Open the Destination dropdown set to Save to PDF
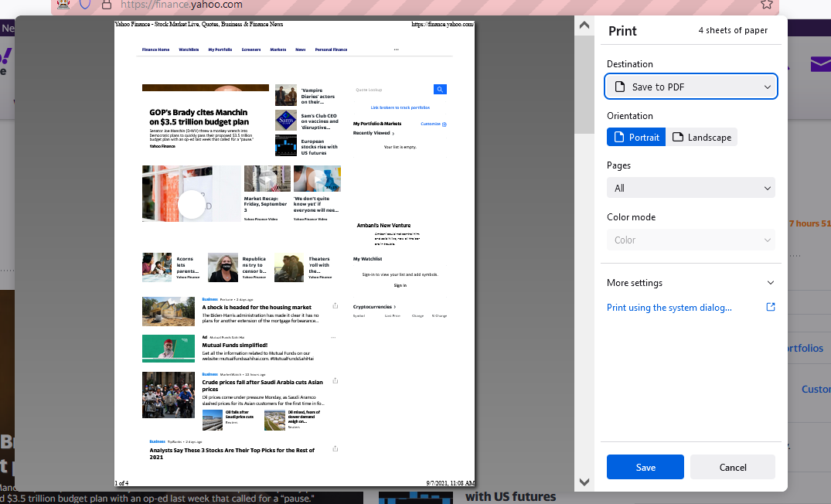The image size is (831, 504). (690, 87)
